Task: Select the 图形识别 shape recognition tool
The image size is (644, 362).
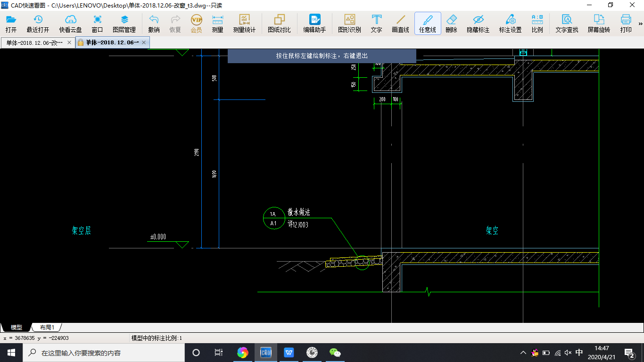Action: 349,24
